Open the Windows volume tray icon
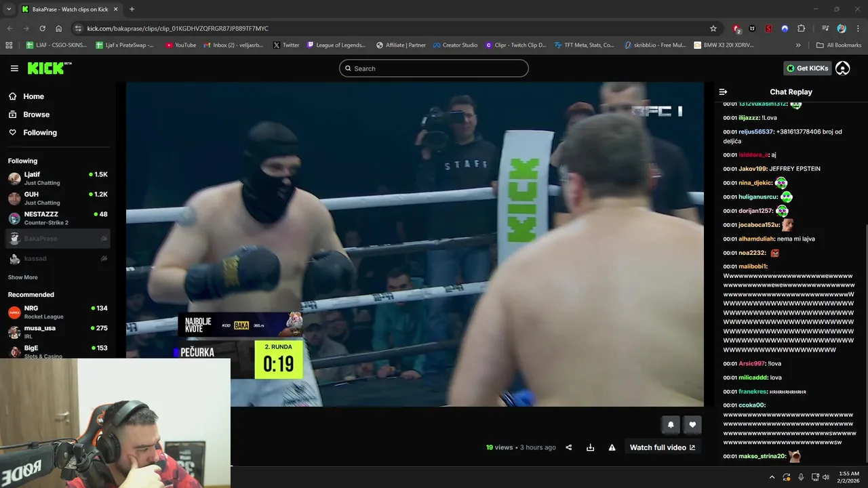868x488 pixels. pos(825,477)
